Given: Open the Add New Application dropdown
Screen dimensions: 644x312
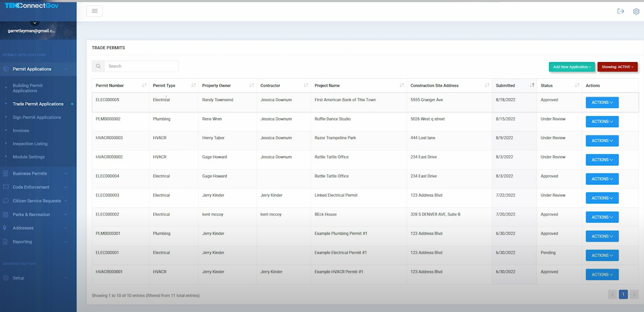Looking at the screenshot, I should (x=572, y=66).
